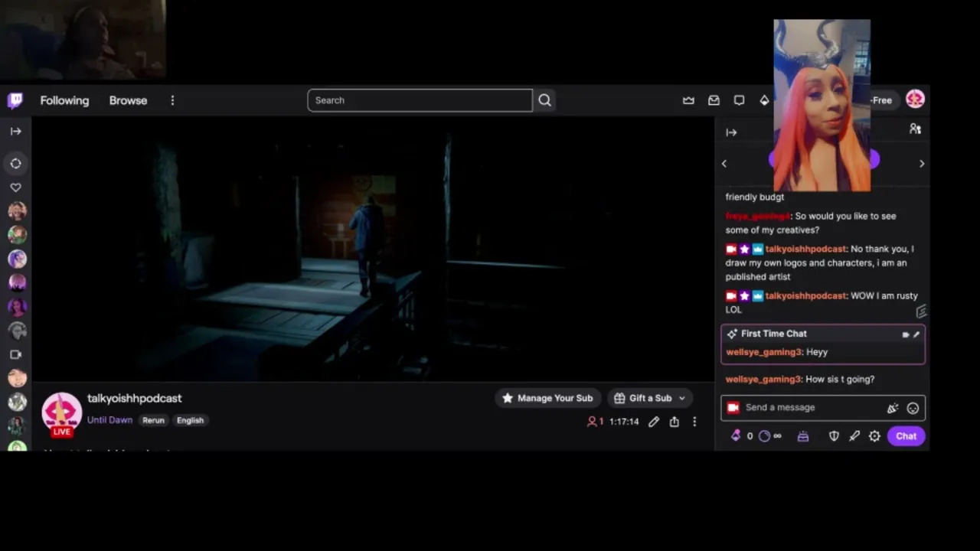Open the Browse page
Image resolution: width=980 pixels, height=551 pixels.
click(x=128, y=100)
